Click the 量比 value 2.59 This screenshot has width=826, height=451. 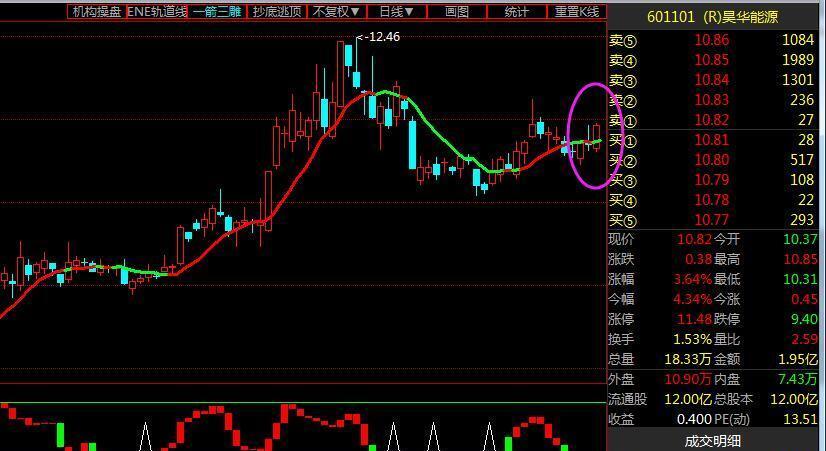point(804,339)
